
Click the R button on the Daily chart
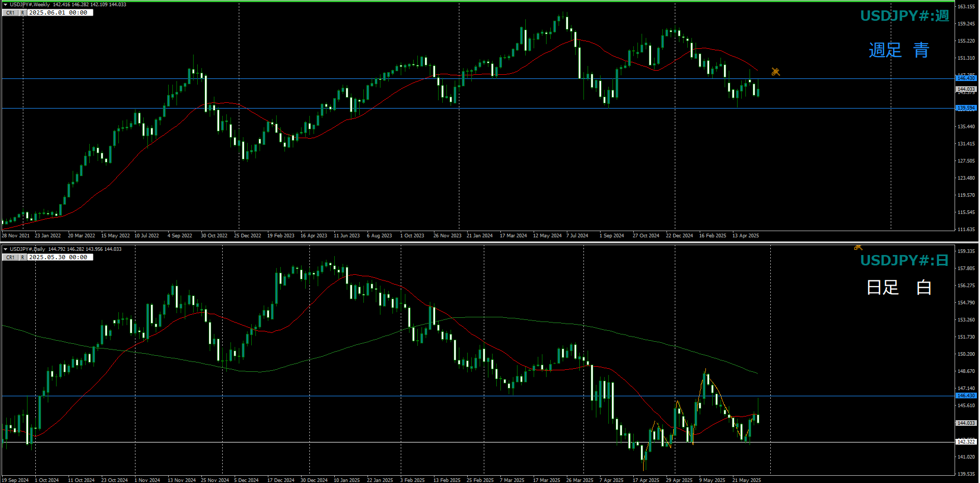[23, 257]
